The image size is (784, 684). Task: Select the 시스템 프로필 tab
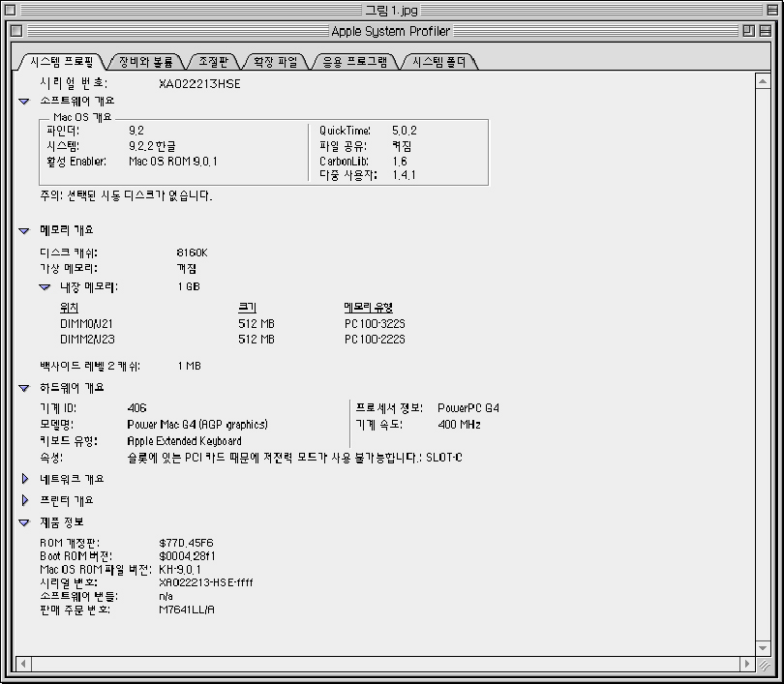(x=61, y=62)
